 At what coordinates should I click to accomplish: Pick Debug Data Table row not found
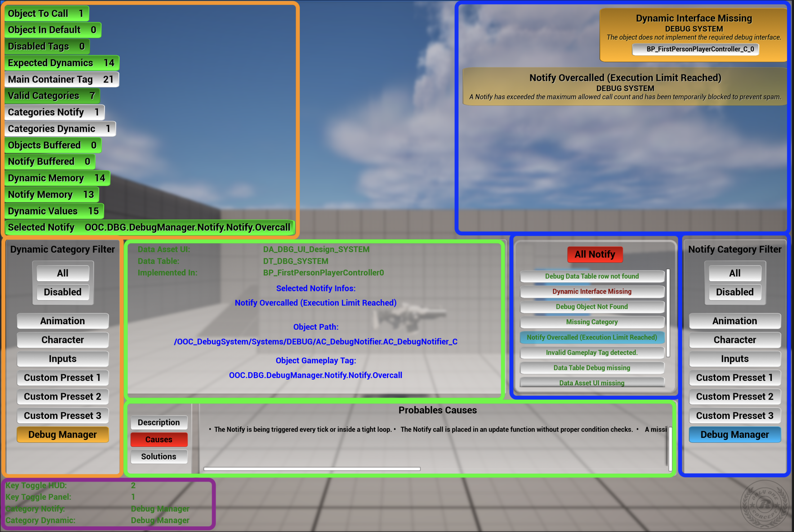592,276
